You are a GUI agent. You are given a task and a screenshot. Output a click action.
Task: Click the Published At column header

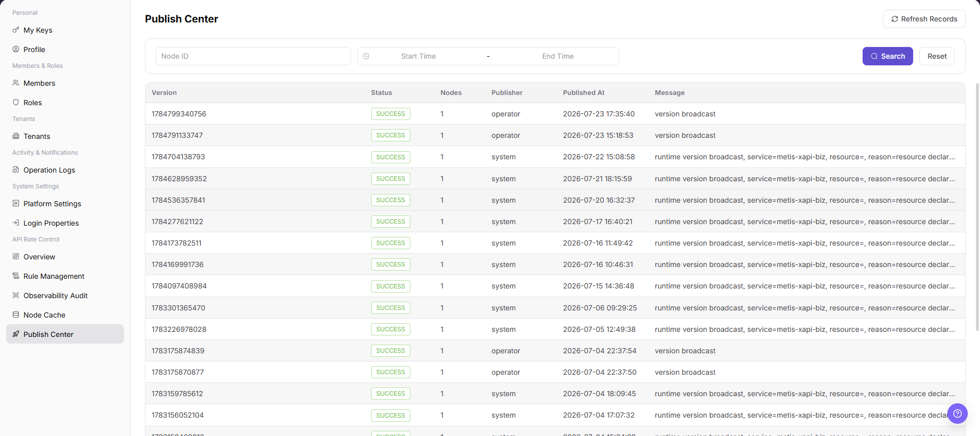point(583,93)
